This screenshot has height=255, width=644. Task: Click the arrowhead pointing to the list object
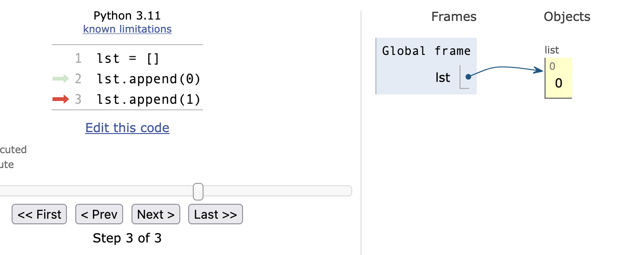[x=539, y=70]
